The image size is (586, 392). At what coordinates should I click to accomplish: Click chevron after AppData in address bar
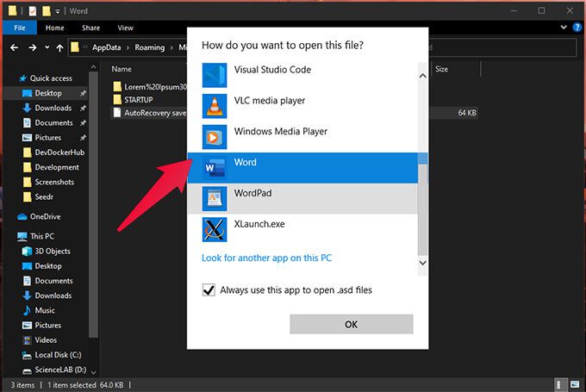pos(128,48)
